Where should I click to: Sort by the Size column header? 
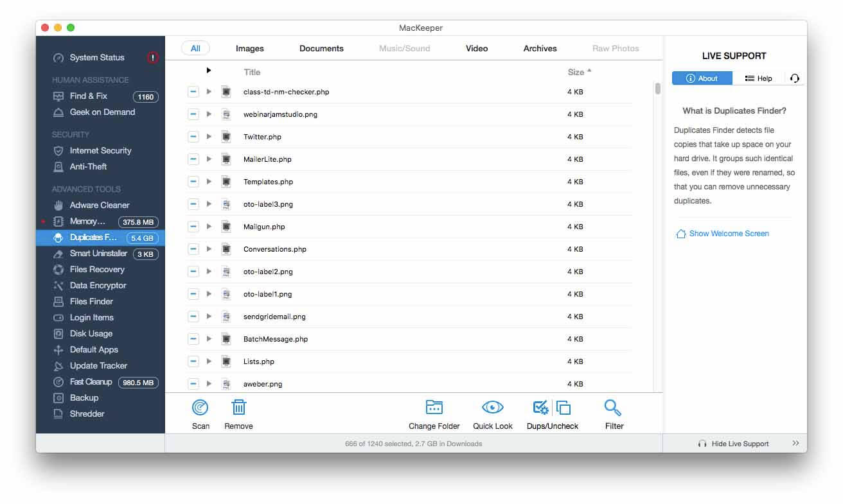tap(579, 72)
